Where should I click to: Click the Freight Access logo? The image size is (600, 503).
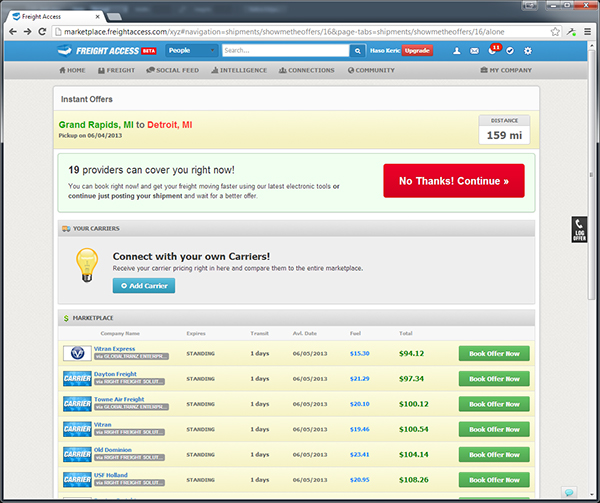107,51
